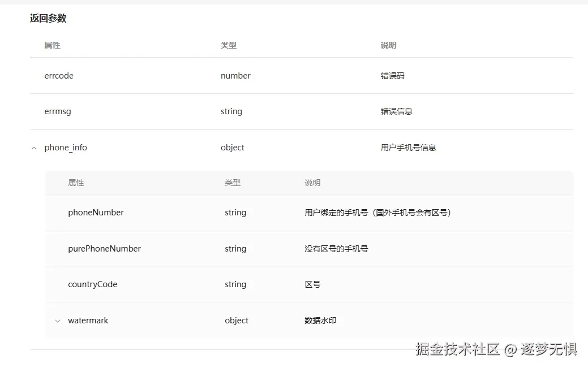Click the nested table's 属性 header
This screenshot has height=368, width=588.
(x=76, y=183)
